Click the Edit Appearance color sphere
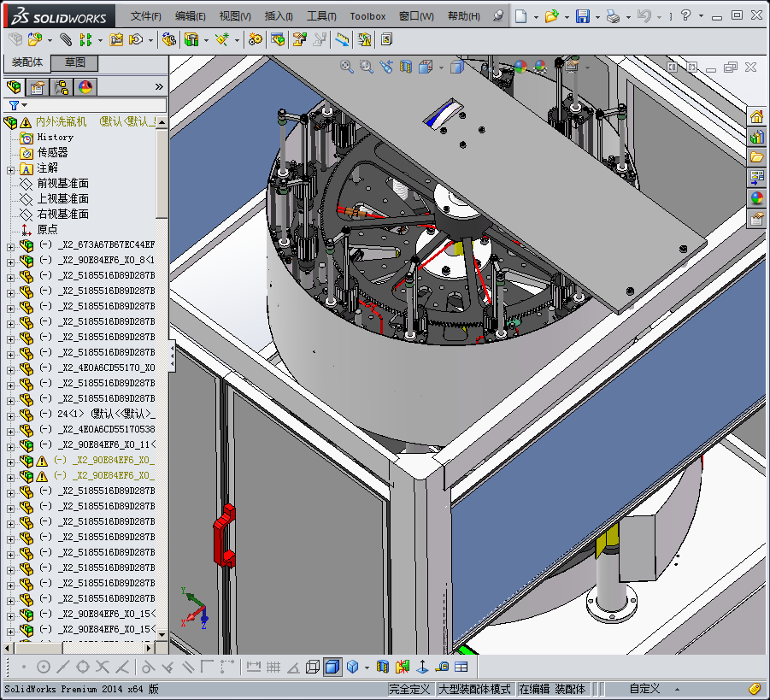Image resolution: width=770 pixels, height=700 pixels. click(520, 67)
